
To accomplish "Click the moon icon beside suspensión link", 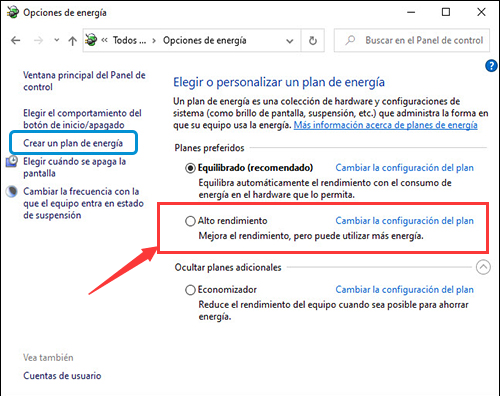I will click(x=12, y=191).
